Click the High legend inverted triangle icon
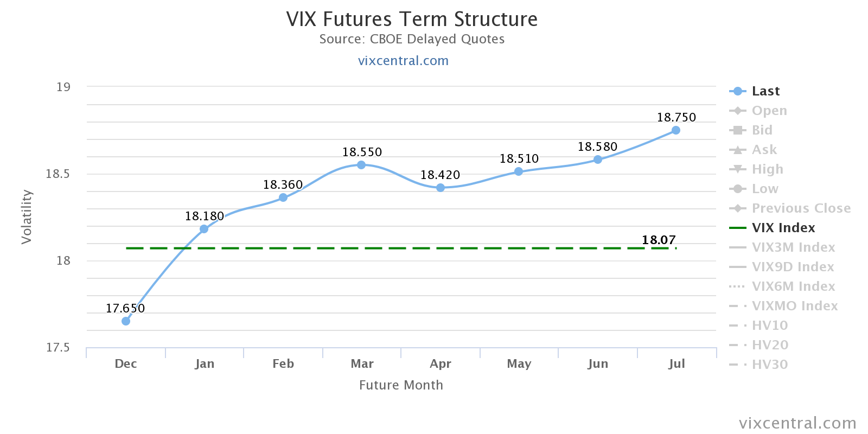Viewport: 868px width, 434px height. pyautogui.click(x=737, y=169)
